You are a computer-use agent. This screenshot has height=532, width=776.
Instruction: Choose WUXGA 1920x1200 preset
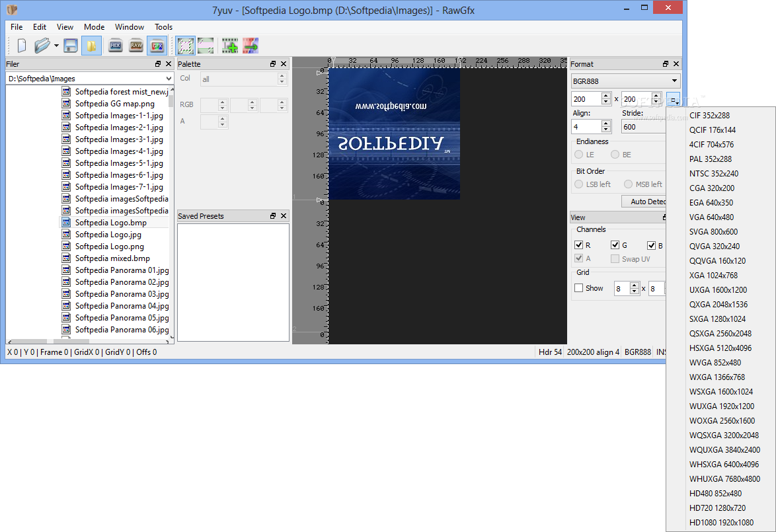[x=720, y=406]
